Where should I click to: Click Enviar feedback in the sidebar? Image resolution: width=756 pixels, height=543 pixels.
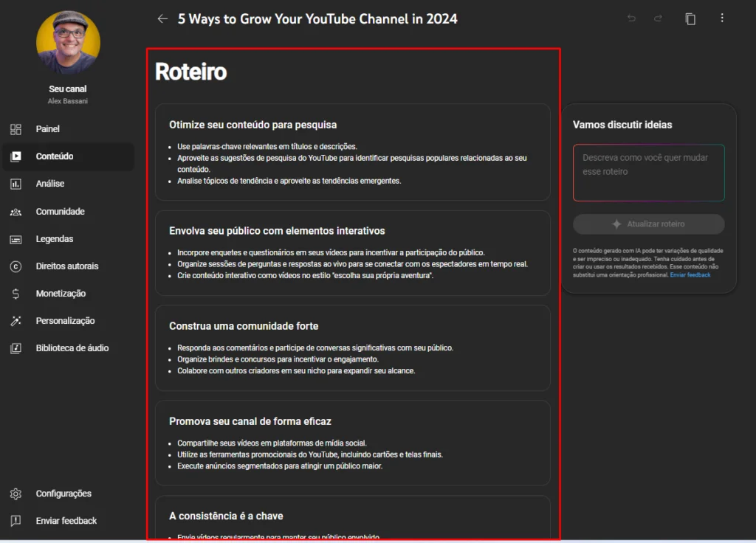click(x=66, y=521)
